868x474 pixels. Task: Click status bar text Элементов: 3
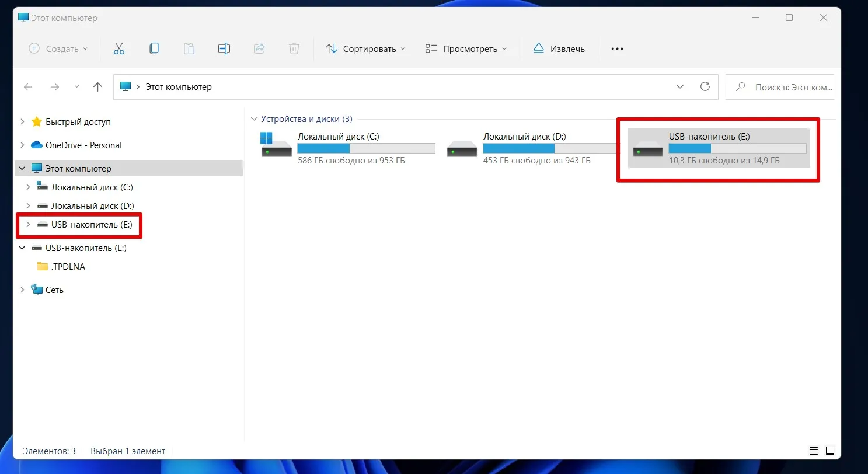[x=49, y=451]
